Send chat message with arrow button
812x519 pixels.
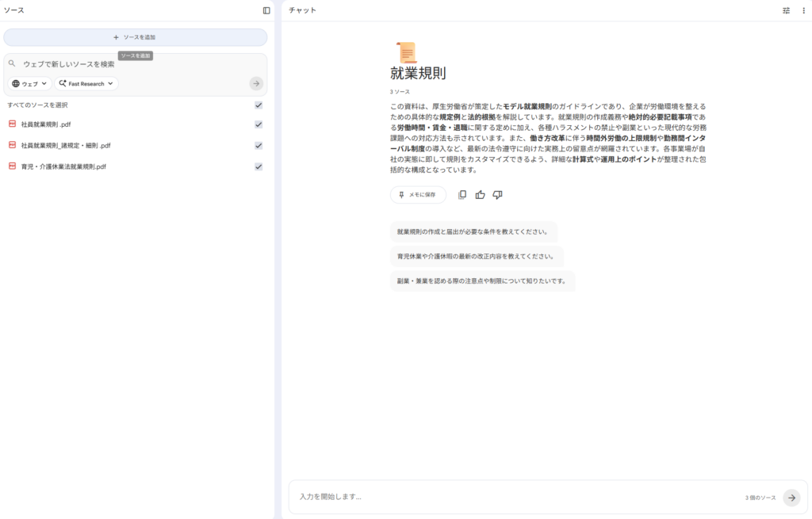[791, 498]
